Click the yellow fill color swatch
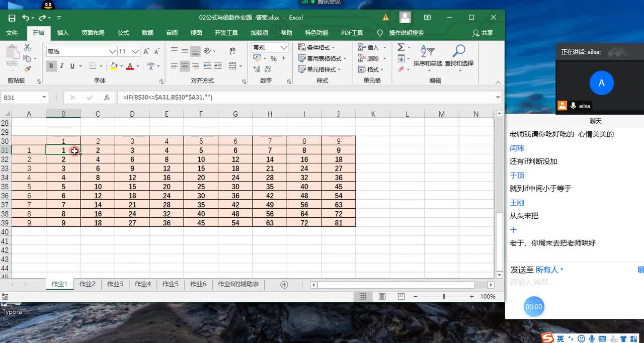 pyautogui.click(x=114, y=66)
